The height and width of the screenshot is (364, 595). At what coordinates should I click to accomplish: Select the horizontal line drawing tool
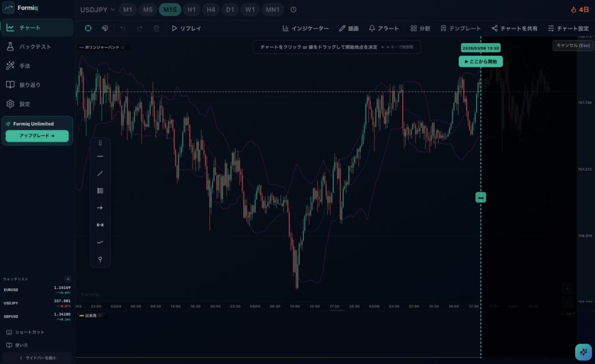click(100, 156)
